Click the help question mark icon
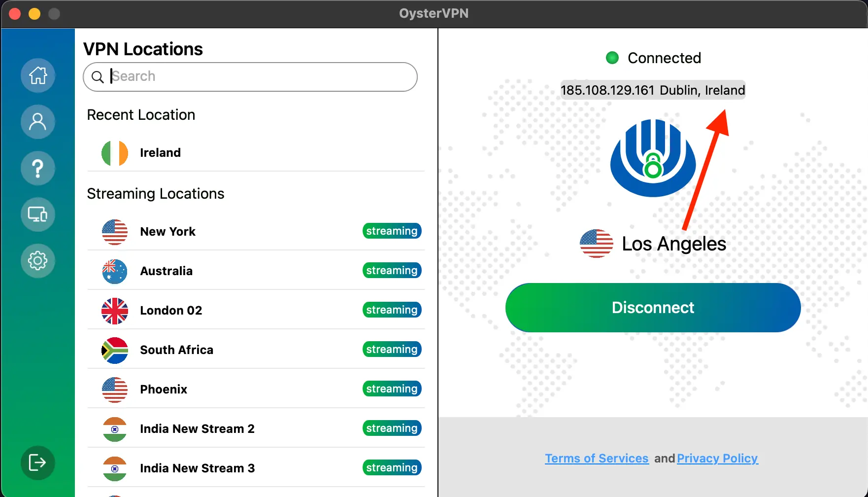 click(x=38, y=168)
